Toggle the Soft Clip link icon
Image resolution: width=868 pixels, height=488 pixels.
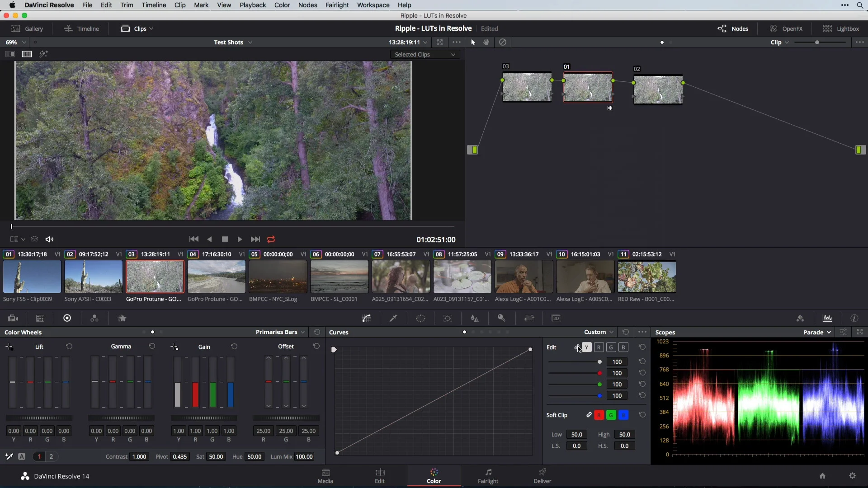tap(589, 415)
